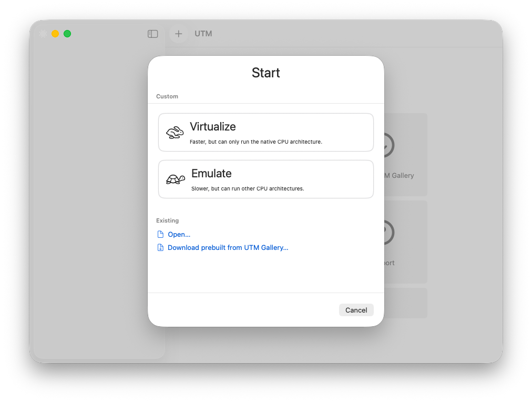Click the Existing section label
This screenshot has width=532, height=402.
[x=168, y=220]
